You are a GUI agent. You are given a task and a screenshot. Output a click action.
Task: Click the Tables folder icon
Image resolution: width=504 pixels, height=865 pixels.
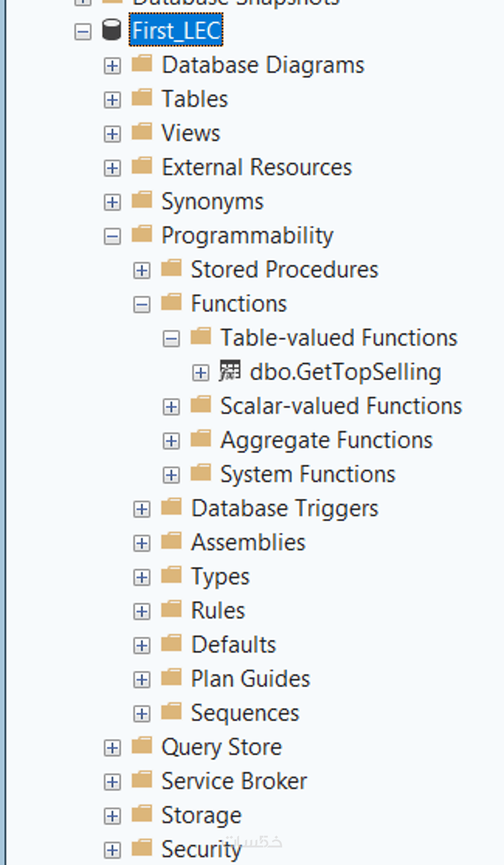coord(142,99)
